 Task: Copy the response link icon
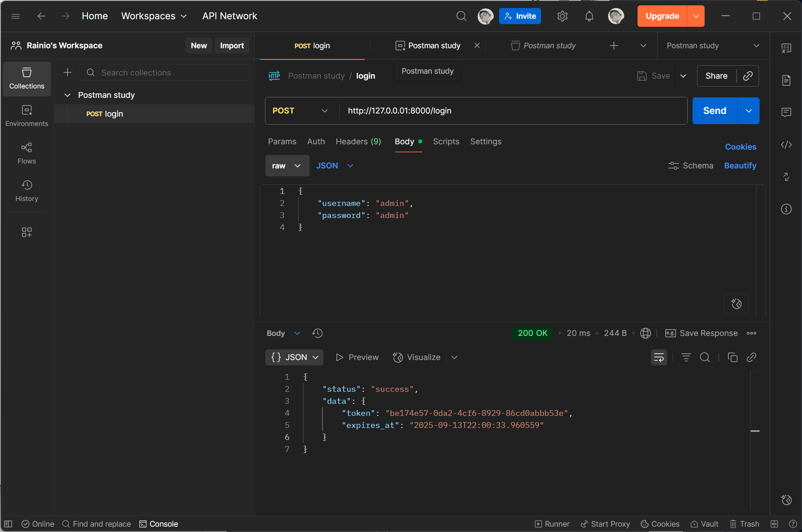point(752,357)
